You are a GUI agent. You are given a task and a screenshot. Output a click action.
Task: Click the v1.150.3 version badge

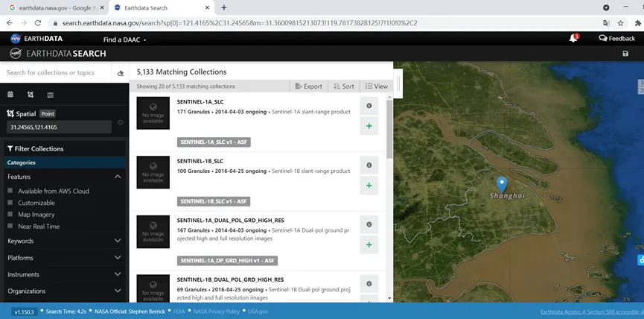click(x=25, y=312)
